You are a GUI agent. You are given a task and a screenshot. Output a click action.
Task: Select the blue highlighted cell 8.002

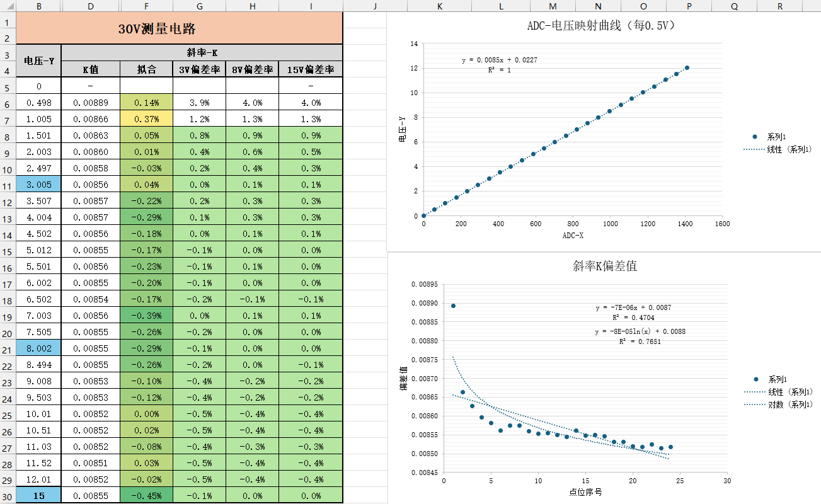tap(38, 348)
